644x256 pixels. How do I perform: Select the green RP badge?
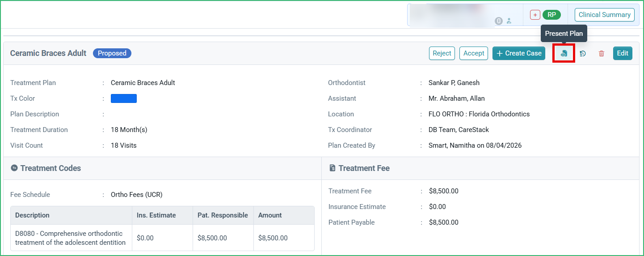551,15
